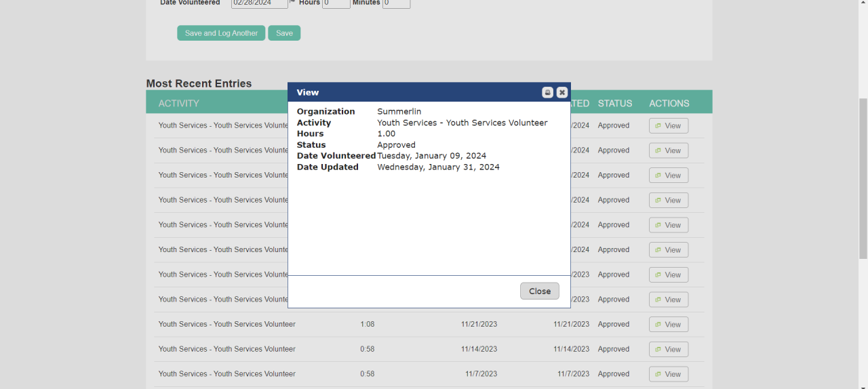Click the Approved status value in dialog
The height and width of the screenshot is (389, 868).
[x=397, y=145]
